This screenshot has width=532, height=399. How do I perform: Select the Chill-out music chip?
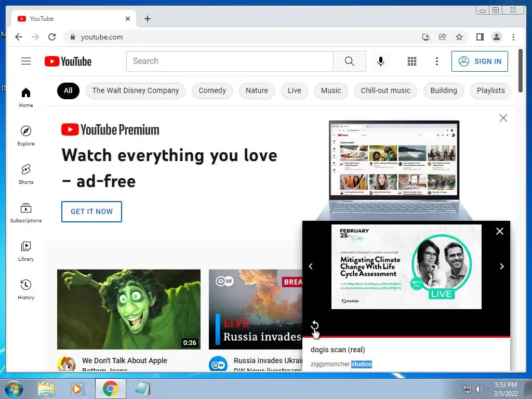click(x=385, y=90)
